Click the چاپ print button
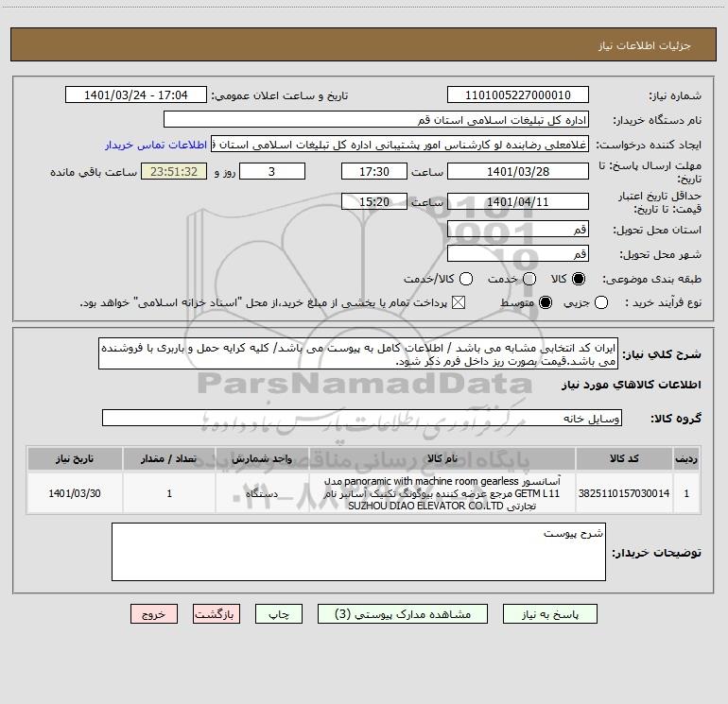Image resolution: width=728 pixels, height=704 pixels. click(x=279, y=614)
